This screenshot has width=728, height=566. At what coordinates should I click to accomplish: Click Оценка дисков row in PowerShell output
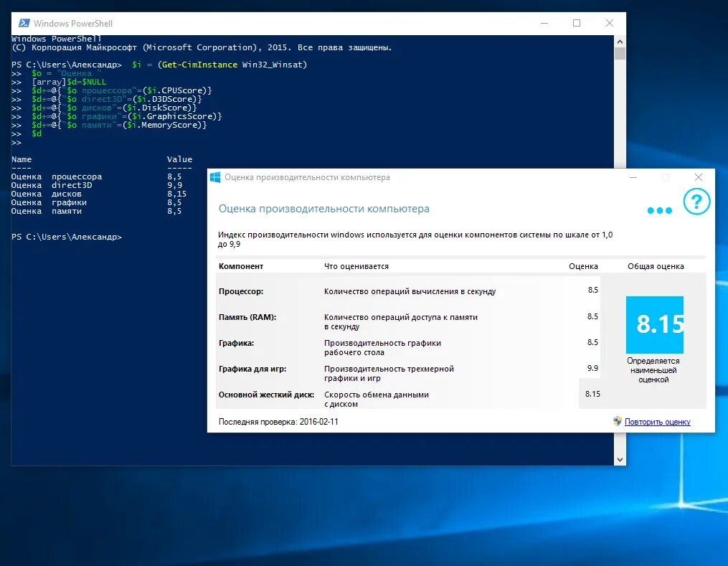point(99,194)
